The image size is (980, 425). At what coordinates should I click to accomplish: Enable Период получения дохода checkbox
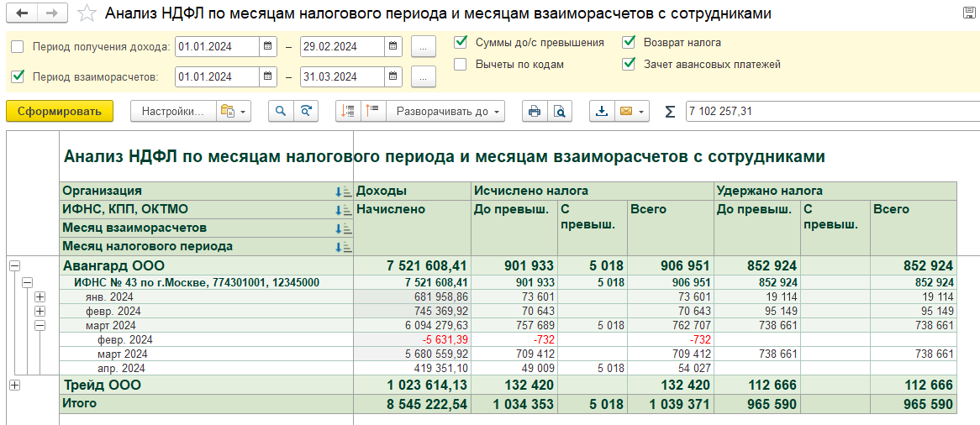(18, 47)
